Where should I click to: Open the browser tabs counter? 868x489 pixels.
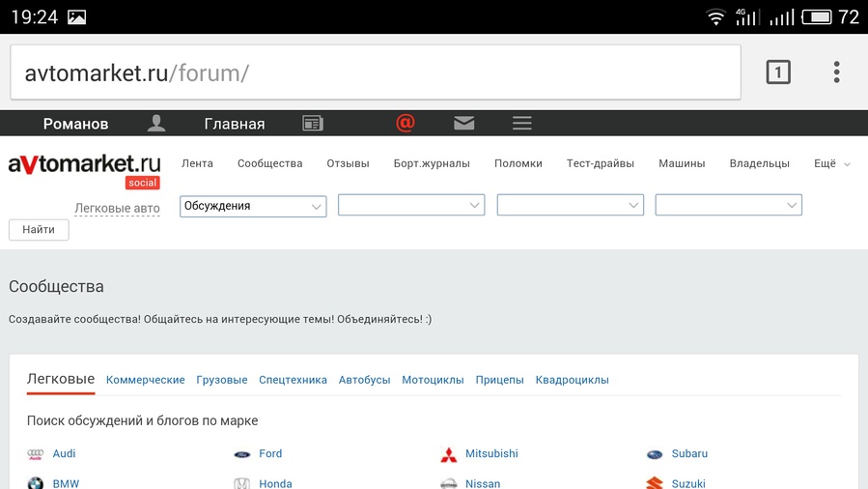pyautogui.click(x=778, y=72)
